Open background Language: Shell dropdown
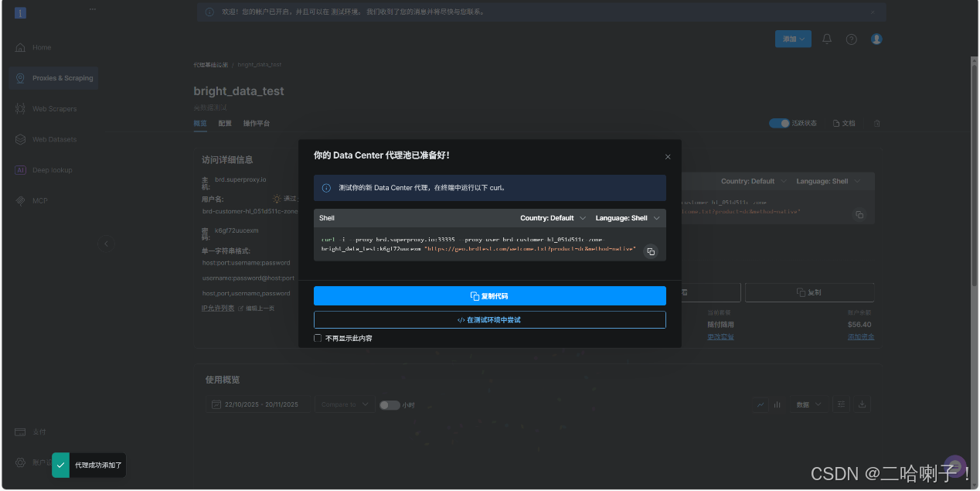The image size is (980, 491). (x=828, y=182)
